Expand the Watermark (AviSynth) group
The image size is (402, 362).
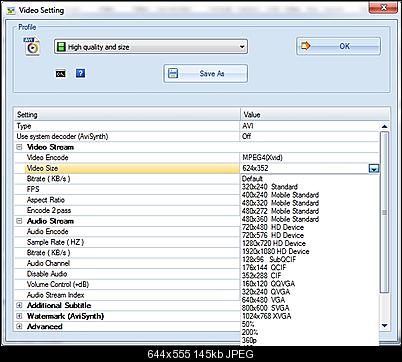19,316
